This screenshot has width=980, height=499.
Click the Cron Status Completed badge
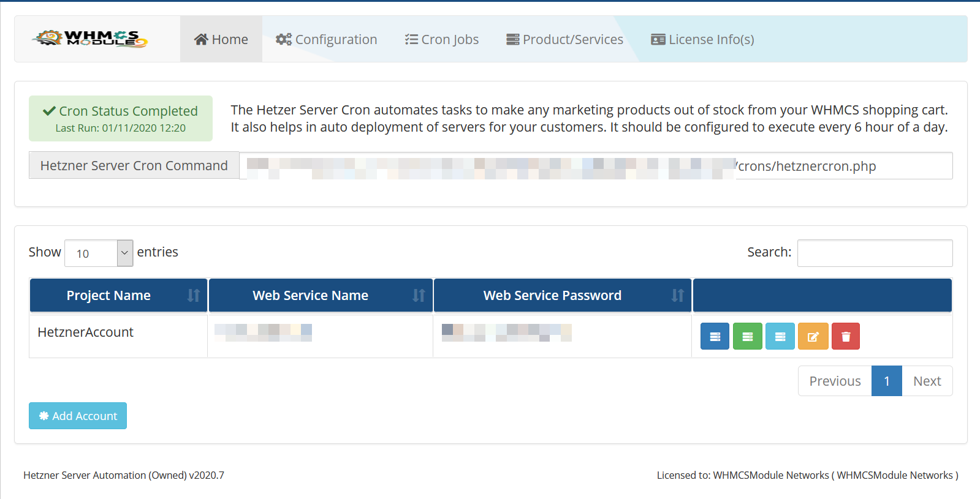pos(121,118)
